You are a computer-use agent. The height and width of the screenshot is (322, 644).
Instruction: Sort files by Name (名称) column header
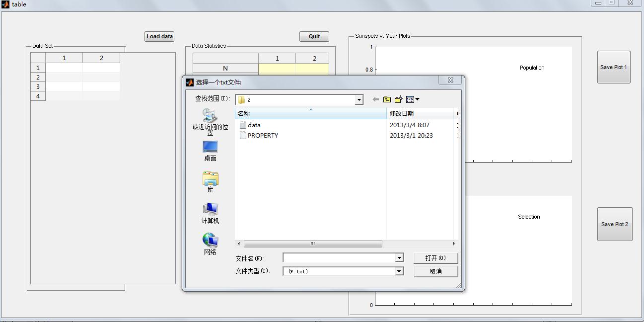310,114
